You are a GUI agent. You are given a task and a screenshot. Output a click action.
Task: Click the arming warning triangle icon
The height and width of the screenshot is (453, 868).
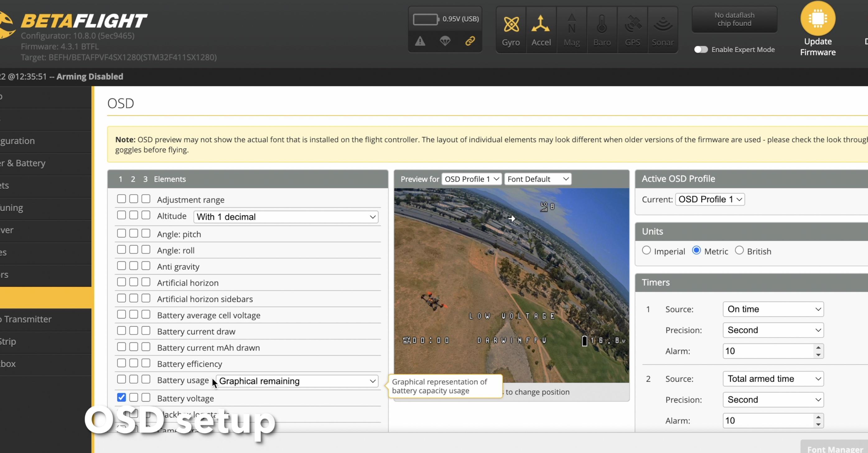(x=420, y=41)
